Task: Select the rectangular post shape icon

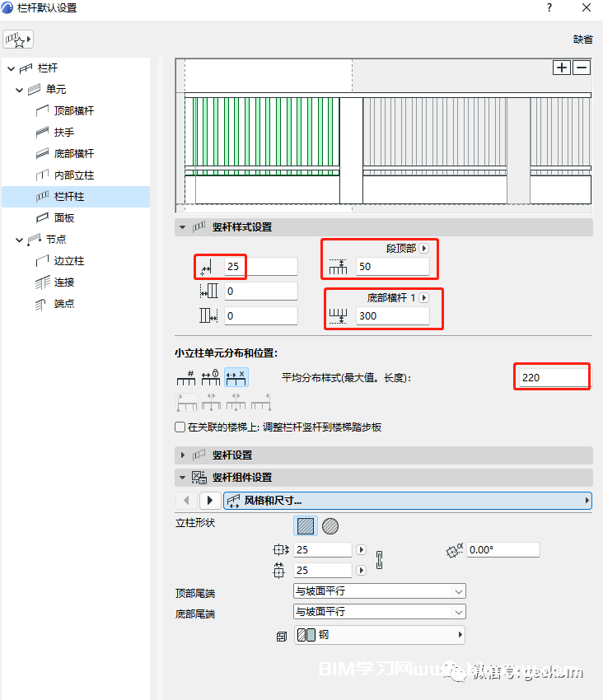Action: 305,526
